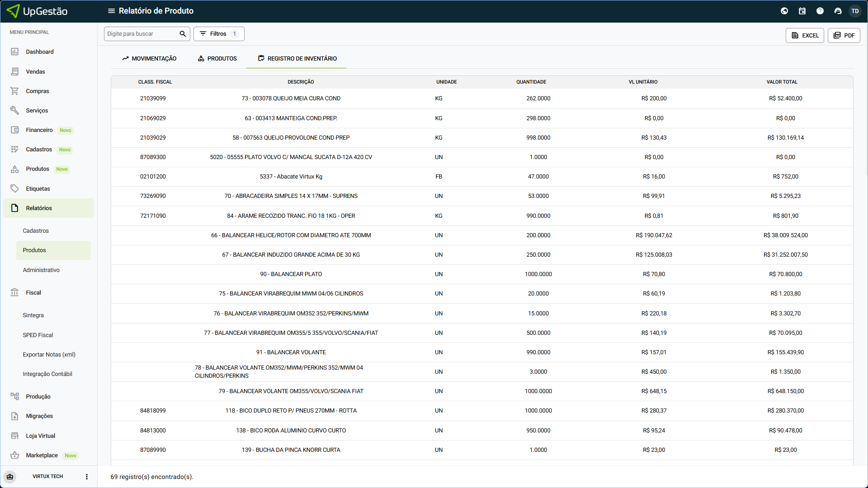
Task: Click the hamburger menu icon
Action: pos(111,11)
